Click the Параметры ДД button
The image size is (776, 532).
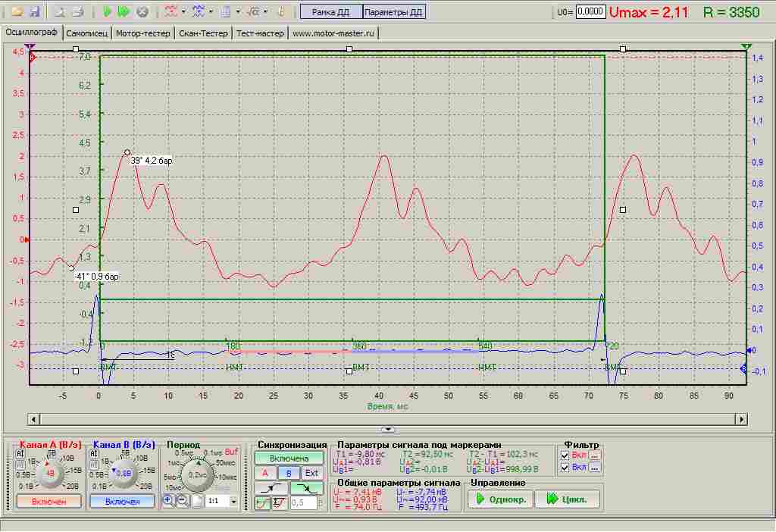click(x=393, y=12)
